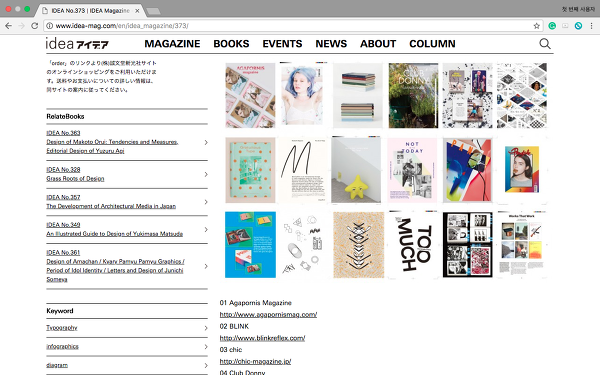Open the Agapornis magazine cover thumbnail
This screenshot has height=375, width=600.
click(x=250, y=95)
